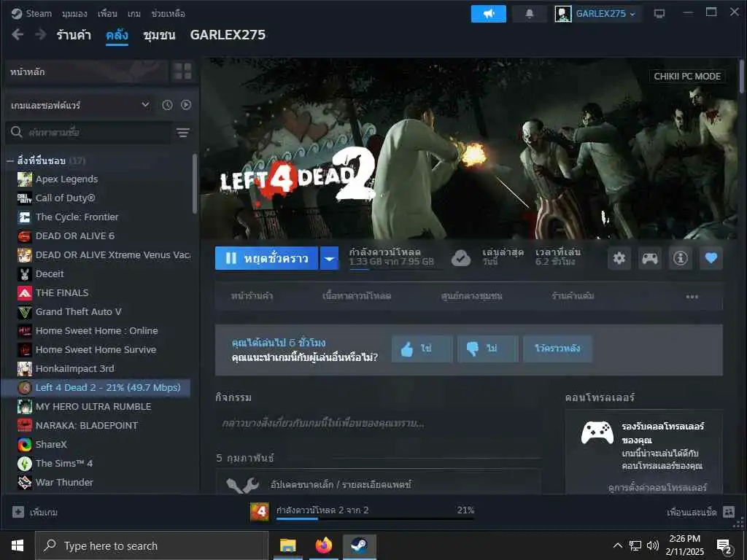Switch to Big Picture mode monitor icon
Screen dimensions: 747x560
tap(659, 14)
